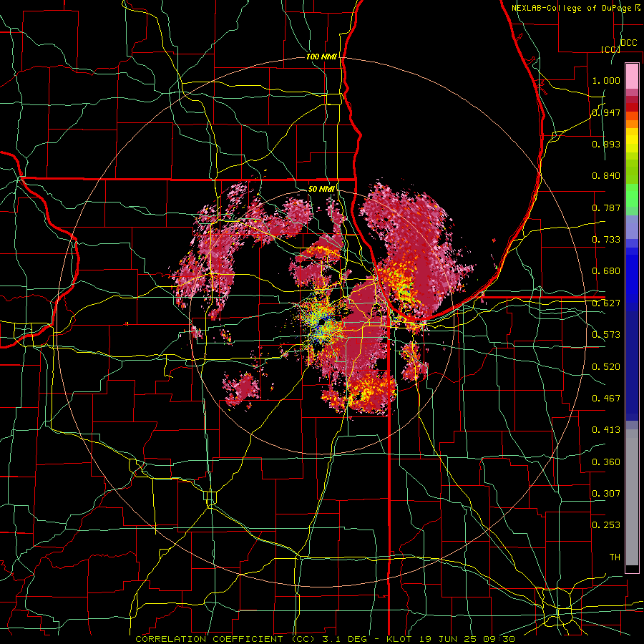Click the 0.733 scale label
Viewport: 644px width, 644px height.
tap(606, 240)
